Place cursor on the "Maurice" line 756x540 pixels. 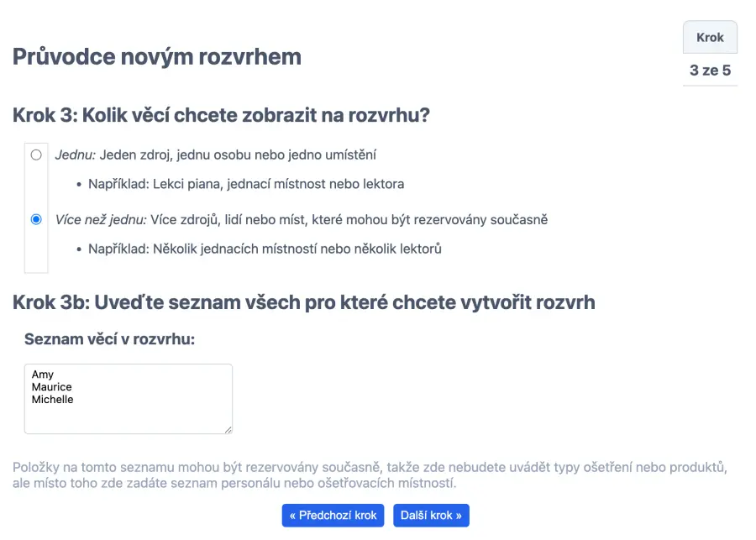pos(52,387)
